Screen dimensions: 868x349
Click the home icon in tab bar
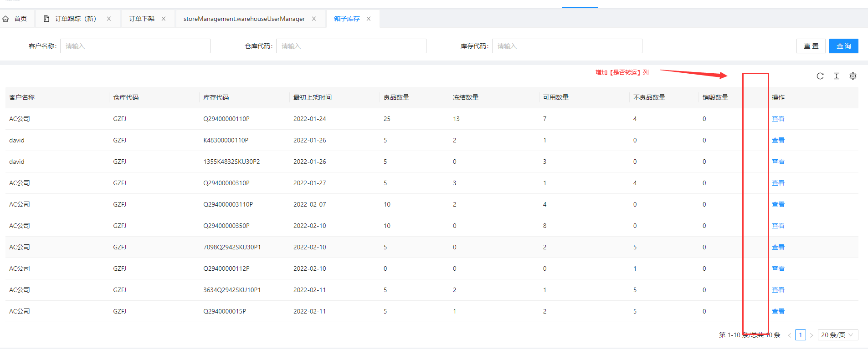pyautogui.click(x=6, y=19)
